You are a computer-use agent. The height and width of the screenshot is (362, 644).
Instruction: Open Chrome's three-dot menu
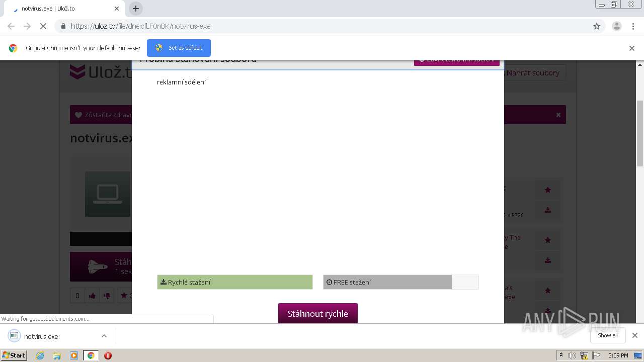633,26
